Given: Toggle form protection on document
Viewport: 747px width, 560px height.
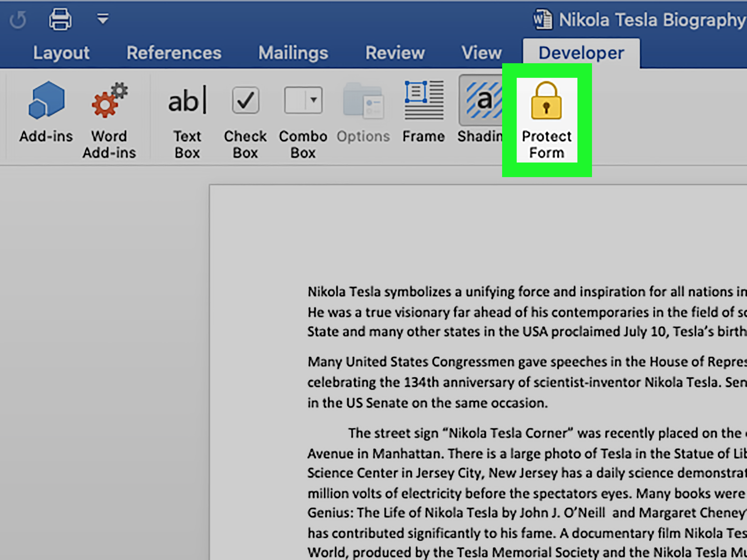Looking at the screenshot, I should click(x=547, y=121).
